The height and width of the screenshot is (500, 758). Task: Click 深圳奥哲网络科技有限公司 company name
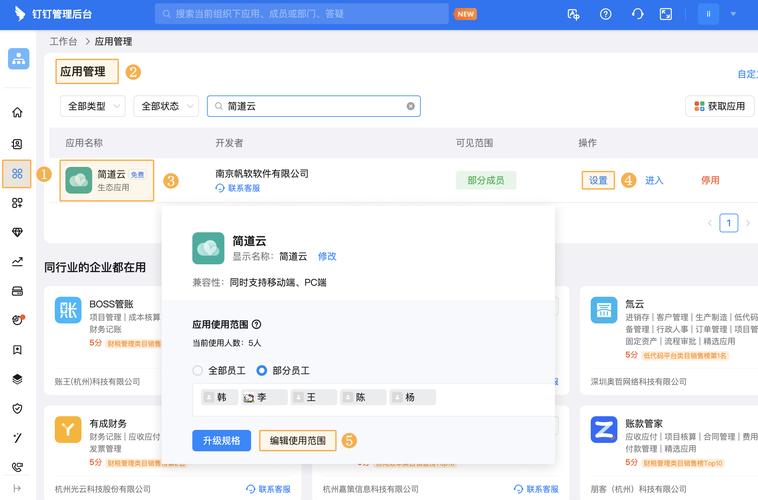point(639,382)
